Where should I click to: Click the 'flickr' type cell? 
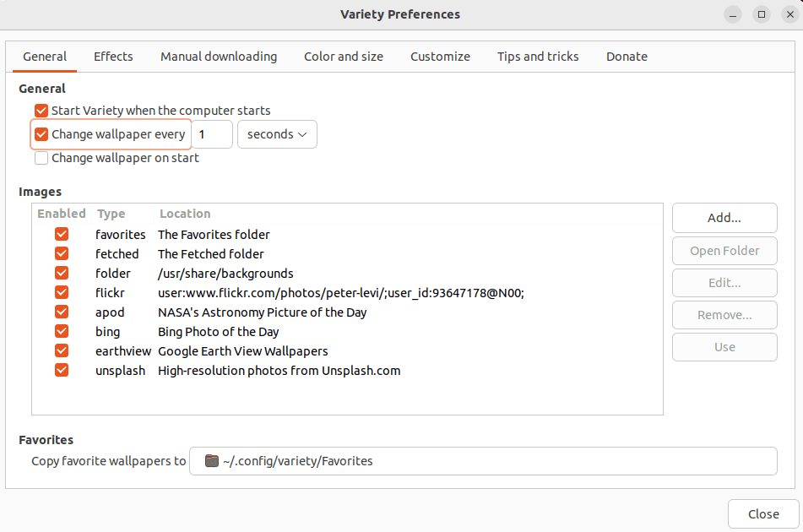[110, 293]
